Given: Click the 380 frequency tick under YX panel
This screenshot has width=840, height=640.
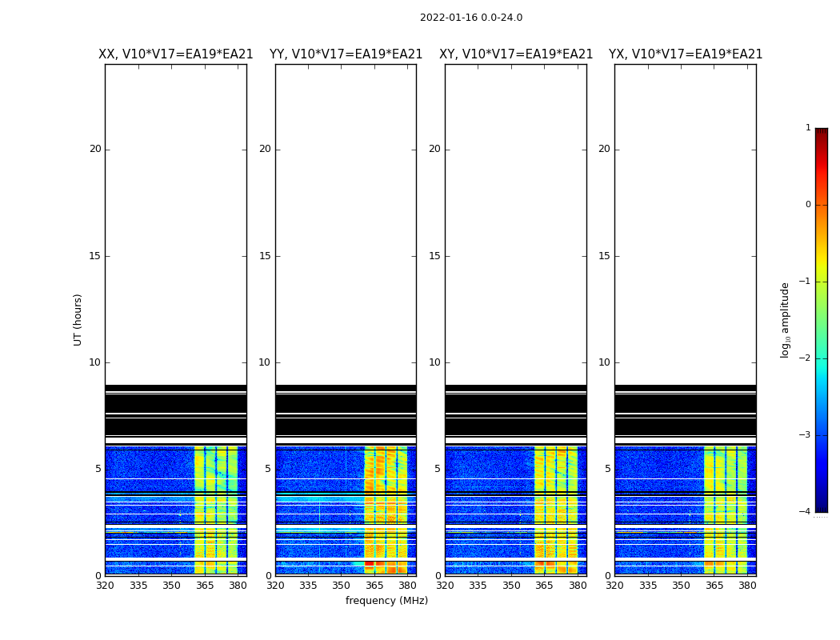Looking at the screenshot, I should (747, 586).
